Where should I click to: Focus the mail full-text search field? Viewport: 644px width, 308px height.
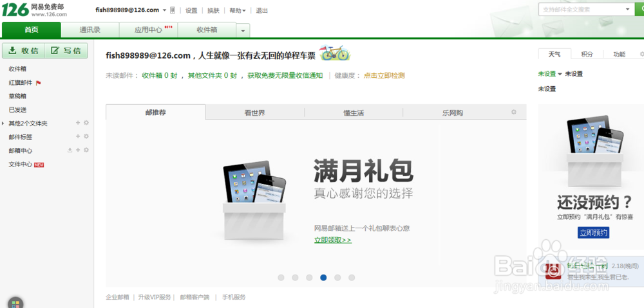point(581,10)
